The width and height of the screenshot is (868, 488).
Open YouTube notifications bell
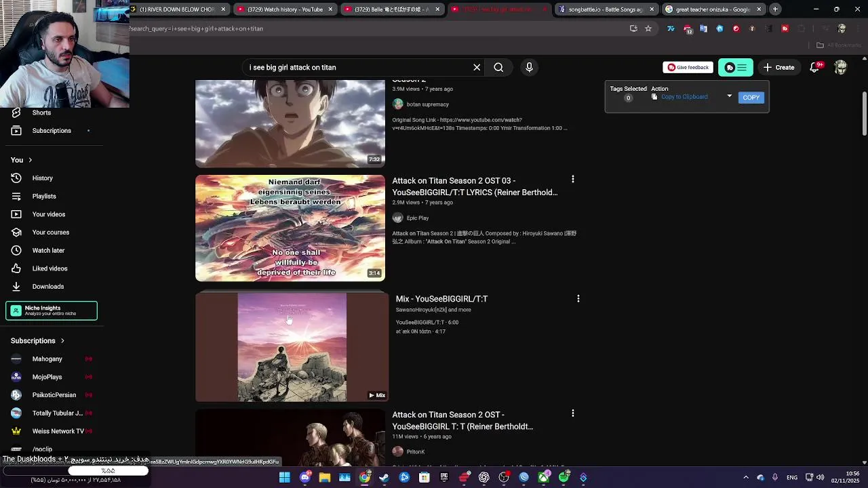tap(815, 67)
